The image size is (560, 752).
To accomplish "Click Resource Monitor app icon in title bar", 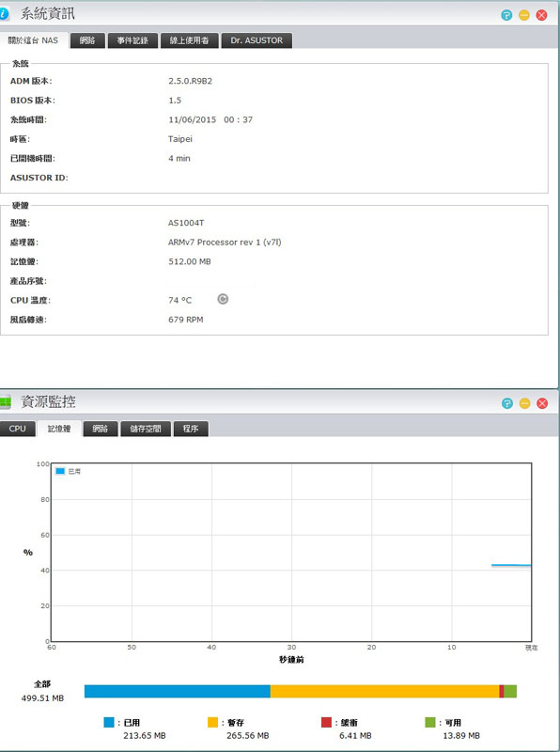I will (x=5, y=402).
